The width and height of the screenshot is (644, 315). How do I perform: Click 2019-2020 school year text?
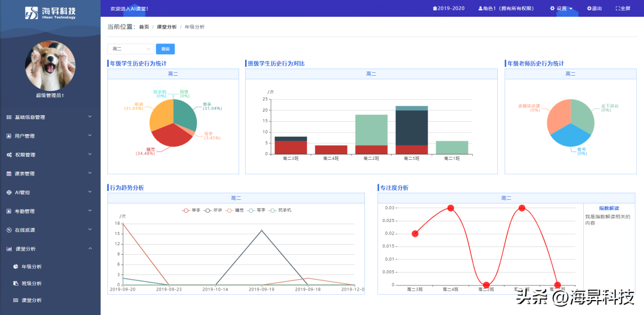point(451,8)
